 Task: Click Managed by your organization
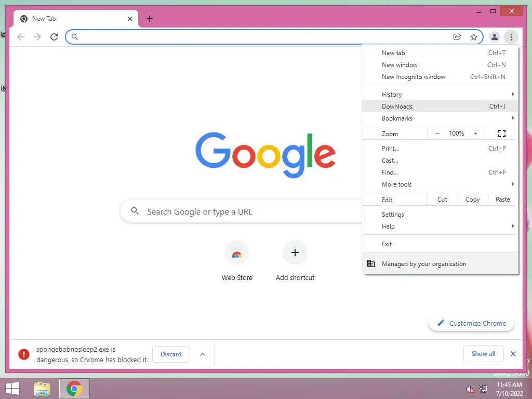(440, 263)
